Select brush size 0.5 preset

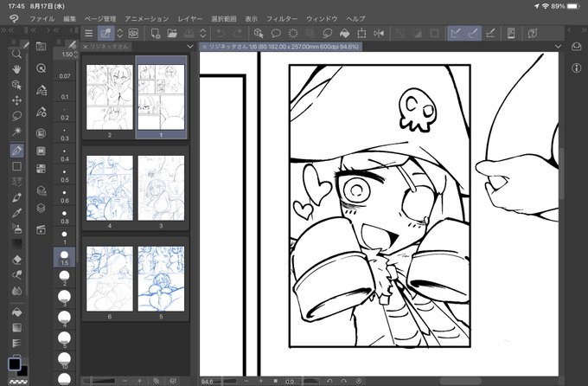point(65,175)
